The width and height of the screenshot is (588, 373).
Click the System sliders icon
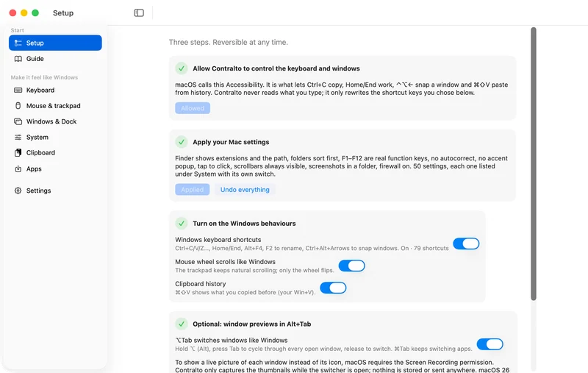coord(18,138)
